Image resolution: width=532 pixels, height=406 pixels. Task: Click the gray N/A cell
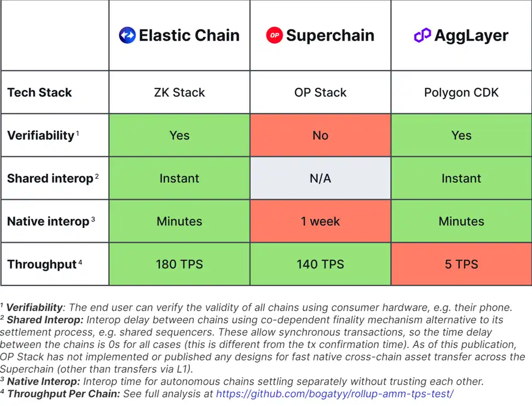(x=320, y=178)
